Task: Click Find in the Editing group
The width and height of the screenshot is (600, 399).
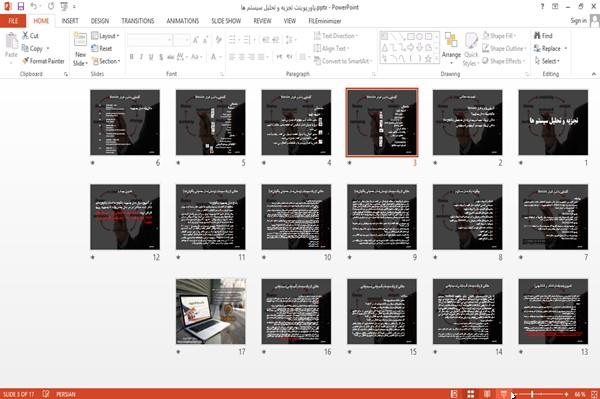Action: pyautogui.click(x=543, y=36)
